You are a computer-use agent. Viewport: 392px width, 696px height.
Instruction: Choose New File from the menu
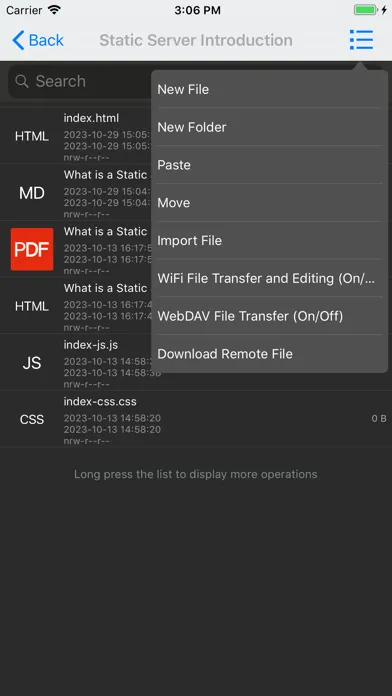coord(269,89)
